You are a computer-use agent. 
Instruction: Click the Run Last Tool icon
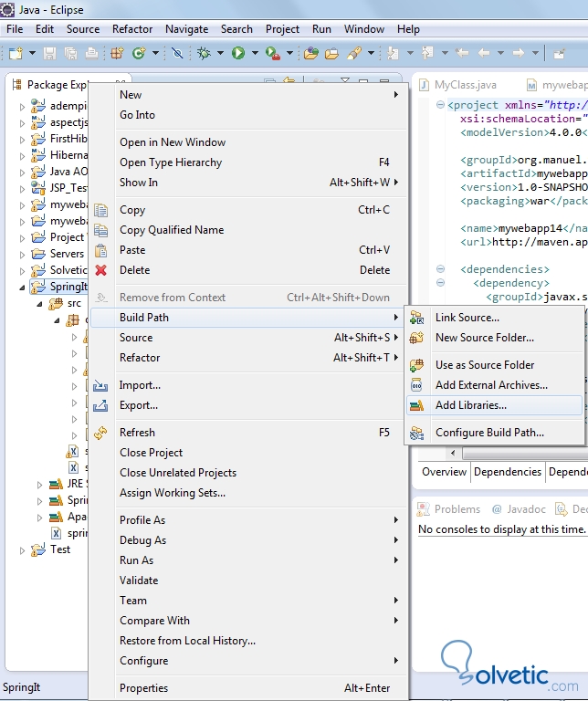(x=272, y=54)
